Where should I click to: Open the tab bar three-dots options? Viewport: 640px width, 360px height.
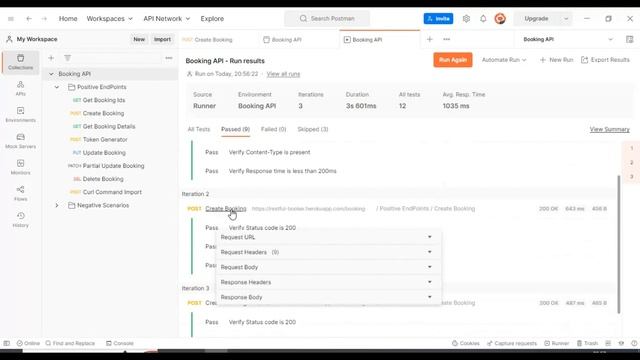[447, 39]
